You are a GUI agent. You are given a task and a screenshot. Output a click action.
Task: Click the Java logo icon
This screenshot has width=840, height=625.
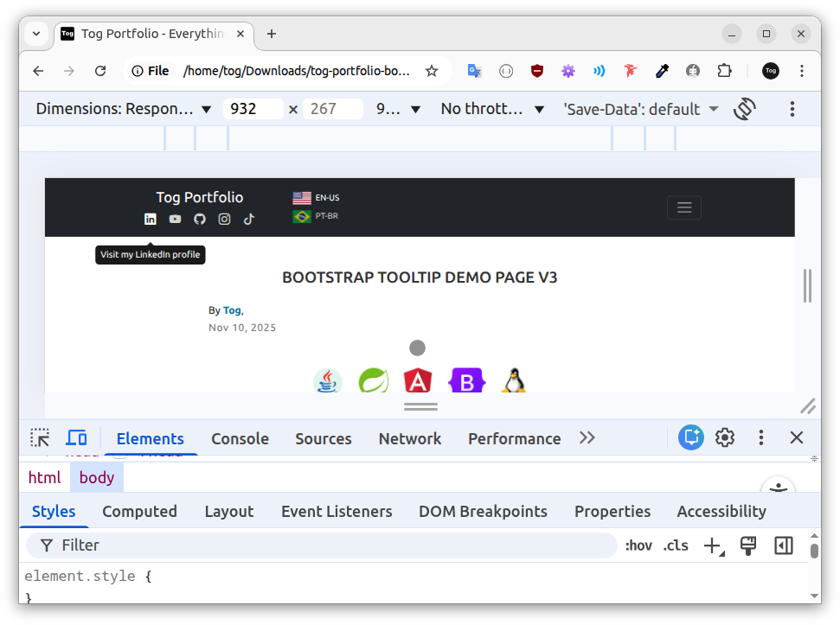327,380
